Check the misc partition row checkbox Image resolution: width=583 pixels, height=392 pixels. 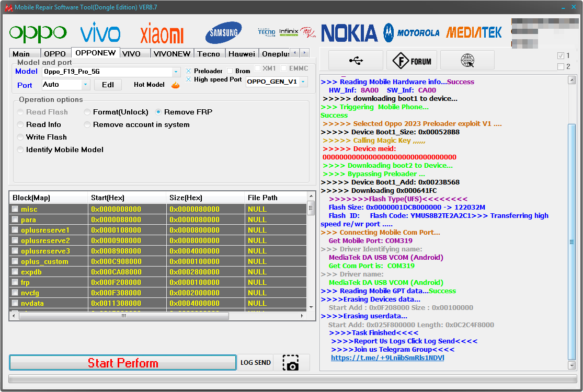(x=15, y=209)
